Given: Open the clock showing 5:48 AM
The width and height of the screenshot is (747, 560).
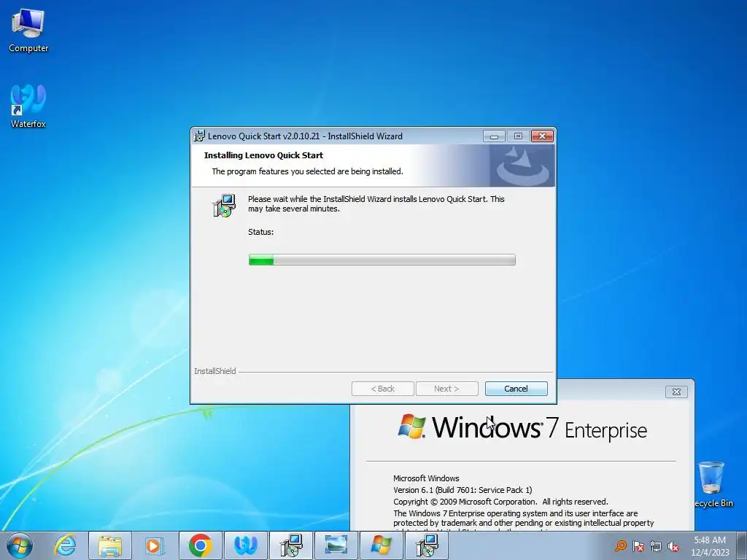Looking at the screenshot, I should pos(710,546).
